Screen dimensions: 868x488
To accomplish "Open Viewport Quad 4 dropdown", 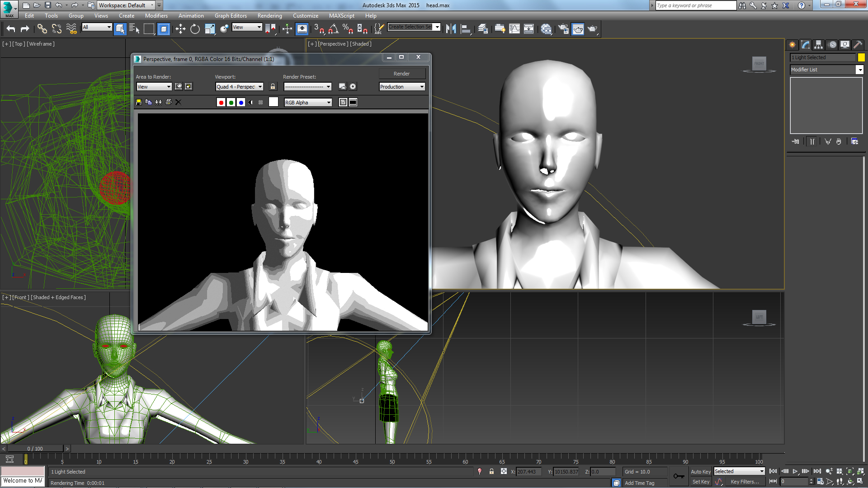I will click(239, 87).
